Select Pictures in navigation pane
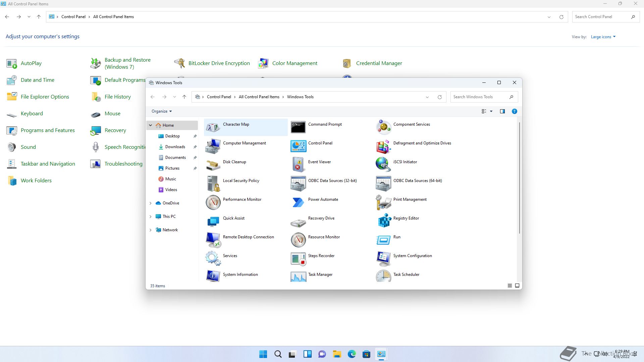 (x=172, y=168)
